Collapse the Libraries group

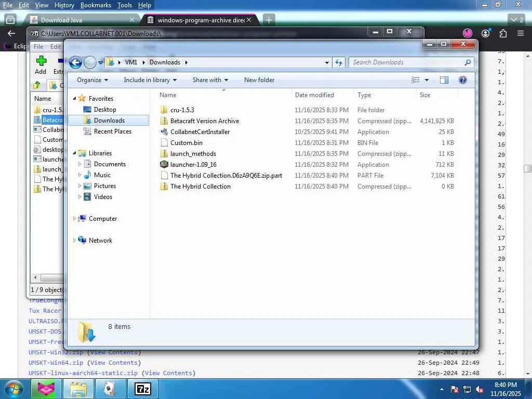point(74,153)
